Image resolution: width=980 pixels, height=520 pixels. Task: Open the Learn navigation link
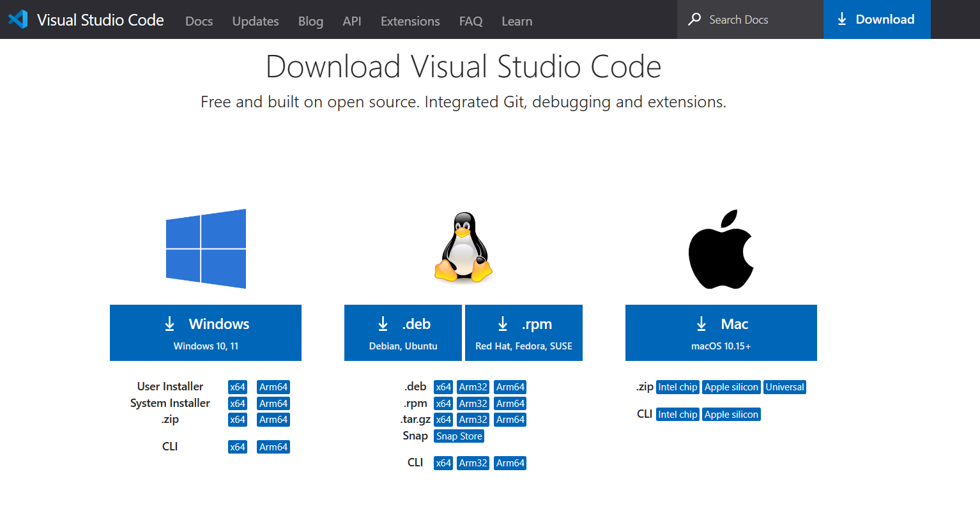[517, 21]
